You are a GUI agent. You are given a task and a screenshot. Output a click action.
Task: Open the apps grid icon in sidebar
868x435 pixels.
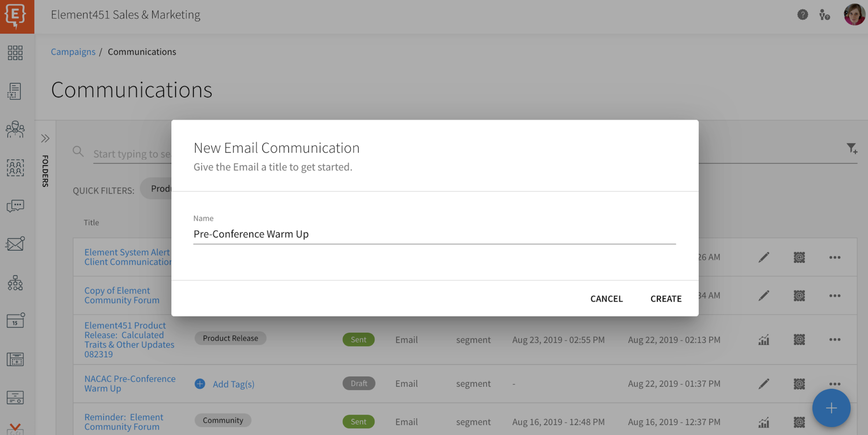[15, 53]
